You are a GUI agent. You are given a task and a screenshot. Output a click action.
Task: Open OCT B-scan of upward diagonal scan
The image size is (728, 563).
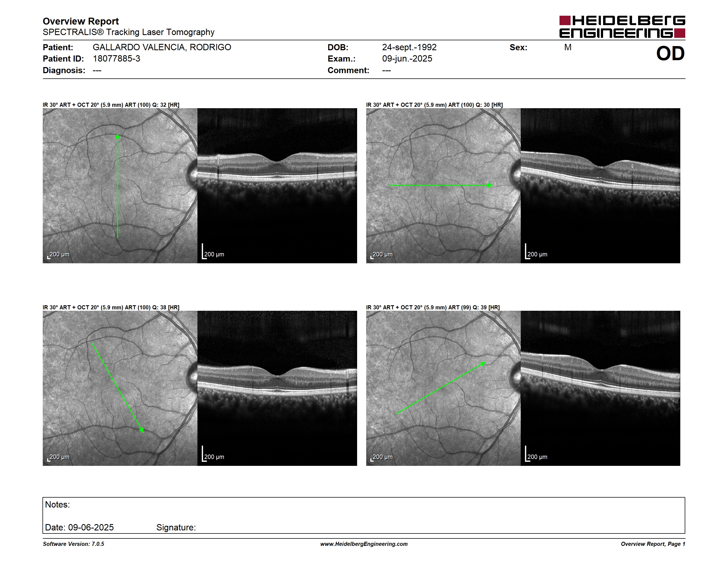[600, 388]
